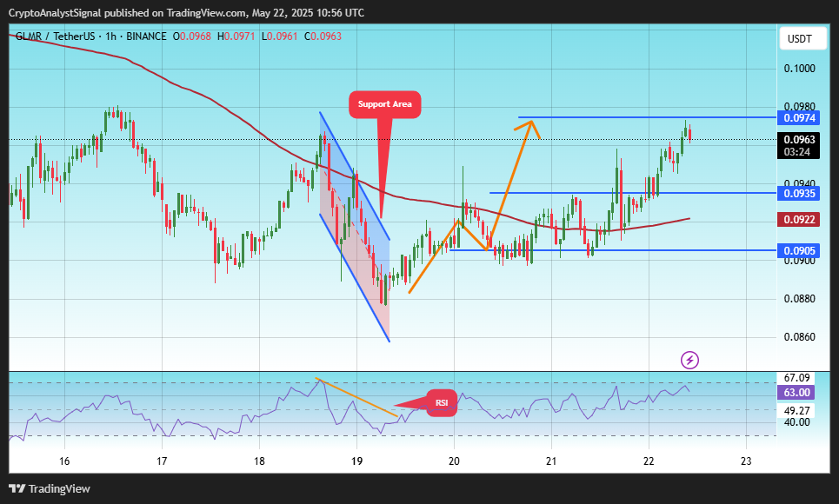Click the CryptoAnalystSignal published header text
The width and height of the screenshot is (839, 504).
tap(186, 13)
